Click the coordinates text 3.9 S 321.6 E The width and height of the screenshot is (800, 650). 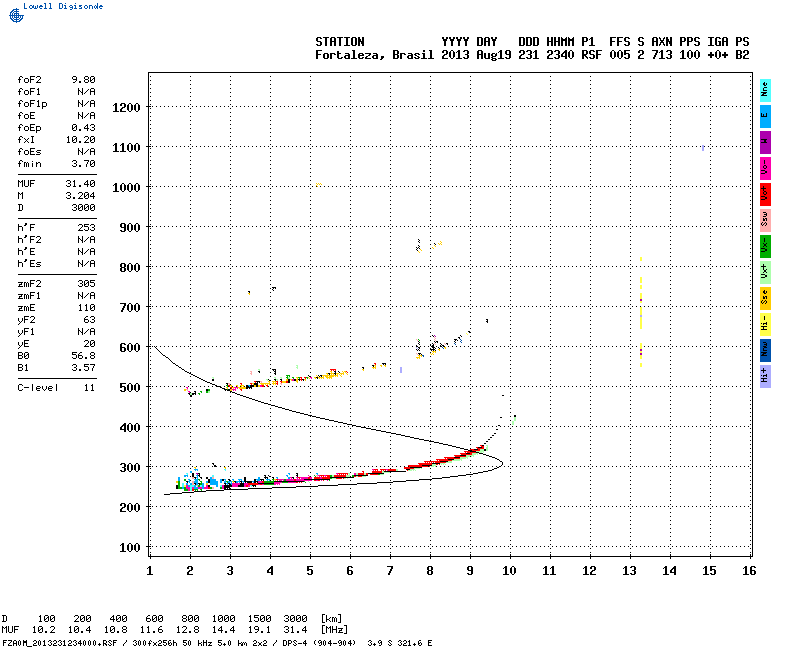click(399, 643)
